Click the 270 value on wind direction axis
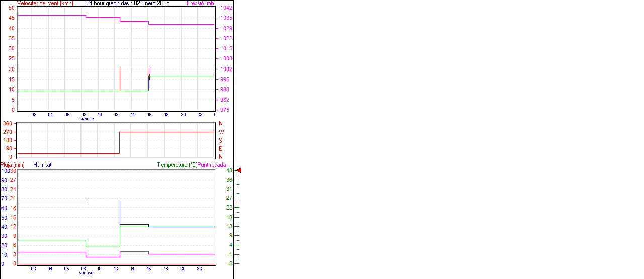Viewport: 644px width, 279px height. (8, 132)
